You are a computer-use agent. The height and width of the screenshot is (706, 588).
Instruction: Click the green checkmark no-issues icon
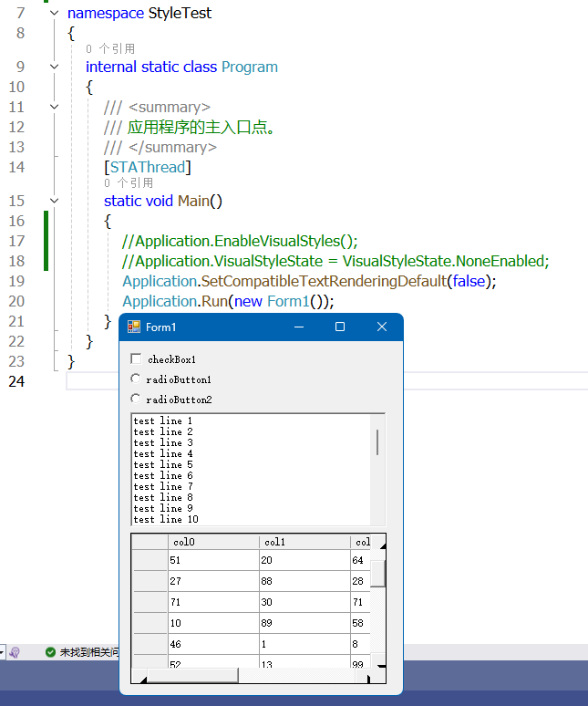tap(50, 652)
